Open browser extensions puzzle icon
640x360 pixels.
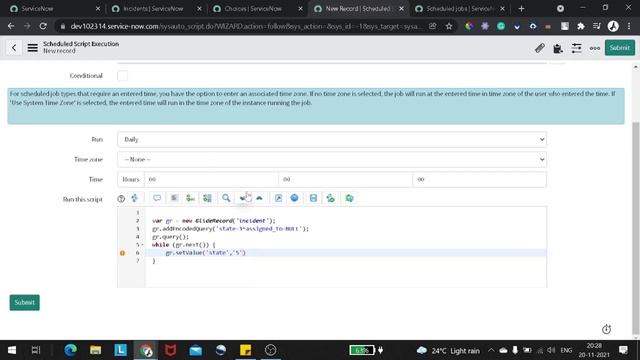point(580,26)
